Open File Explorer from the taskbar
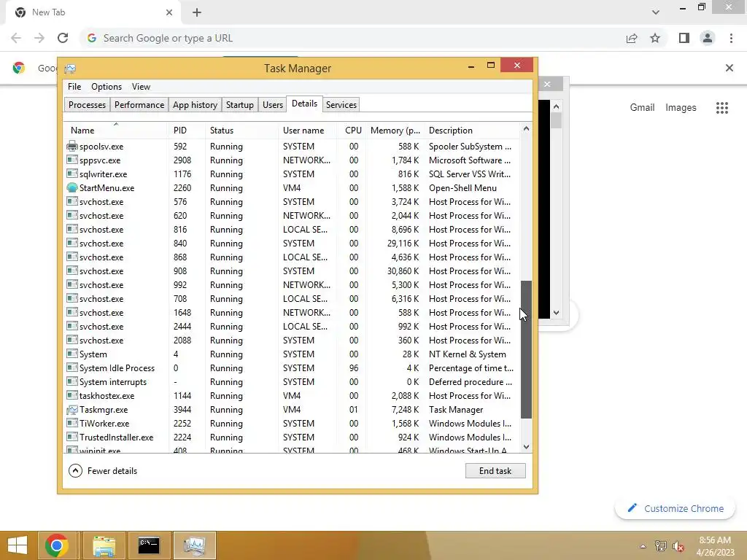The width and height of the screenshot is (747, 560). click(104, 545)
